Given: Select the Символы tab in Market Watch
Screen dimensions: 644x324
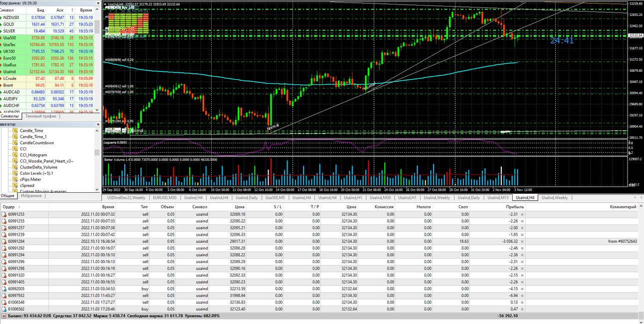Looking at the screenshot, I should coord(10,116).
